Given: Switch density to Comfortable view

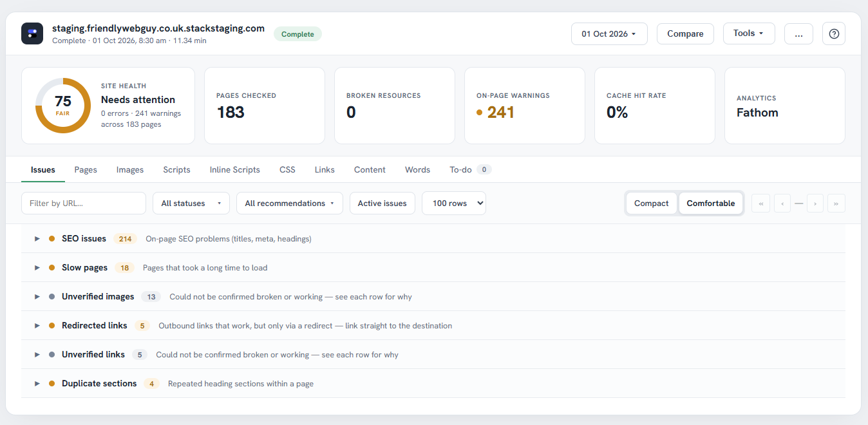Looking at the screenshot, I should [711, 203].
